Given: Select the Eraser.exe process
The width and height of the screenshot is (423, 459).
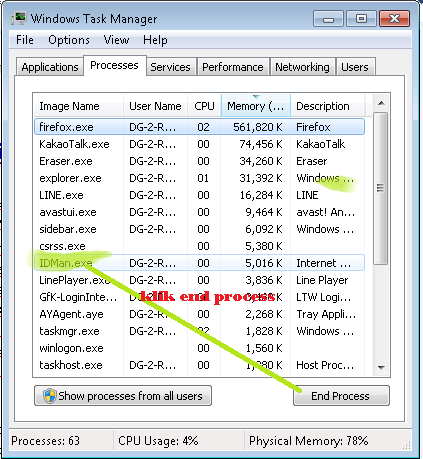Looking at the screenshot, I should [x=199, y=161].
